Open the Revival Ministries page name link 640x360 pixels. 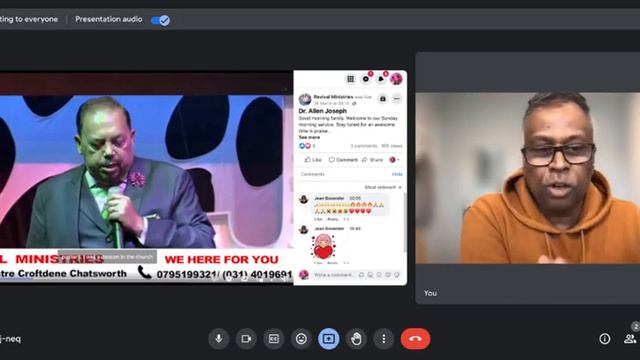coord(333,97)
